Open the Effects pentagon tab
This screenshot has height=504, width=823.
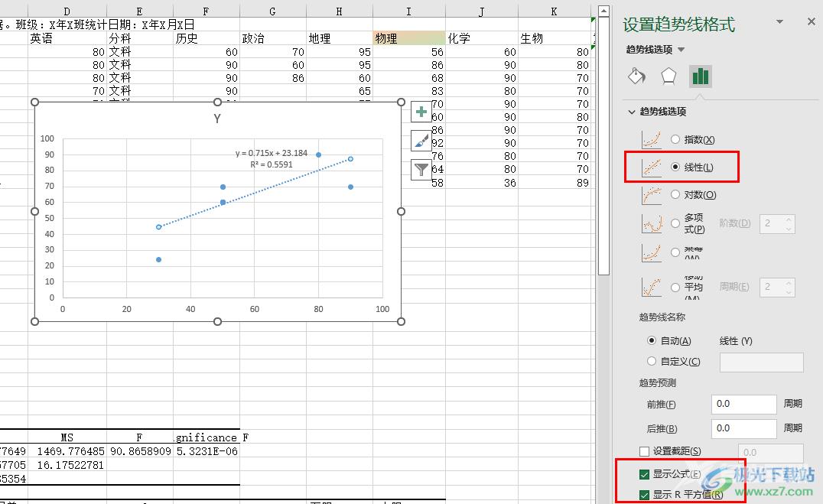(x=668, y=76)
